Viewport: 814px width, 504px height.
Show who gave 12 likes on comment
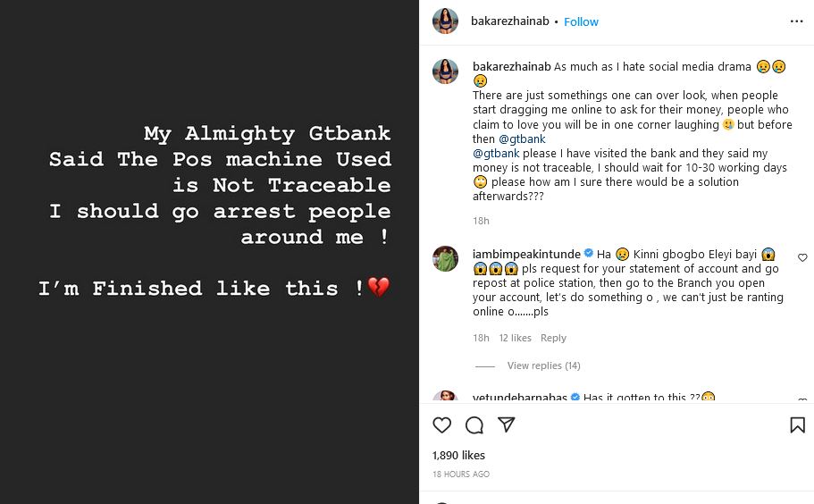click(x=515, y=338)
